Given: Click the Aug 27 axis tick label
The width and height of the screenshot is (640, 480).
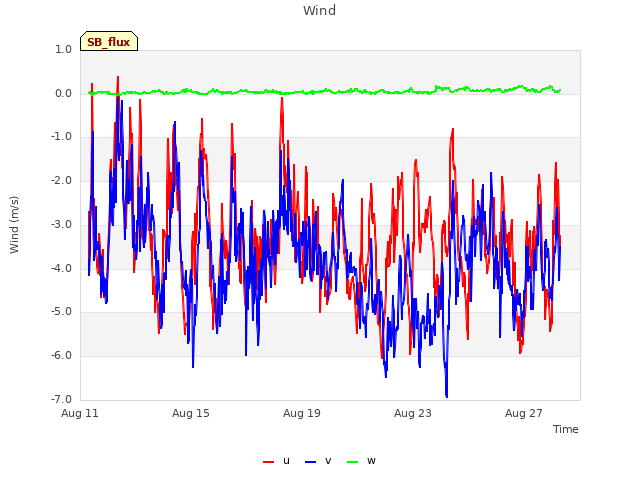Looking at the screenshot, I should coord(524,413).
